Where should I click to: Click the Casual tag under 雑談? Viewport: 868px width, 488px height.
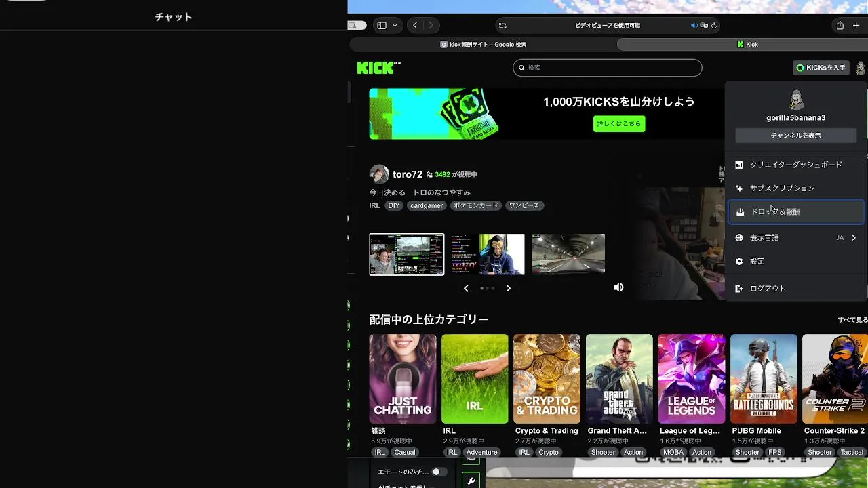405,453
